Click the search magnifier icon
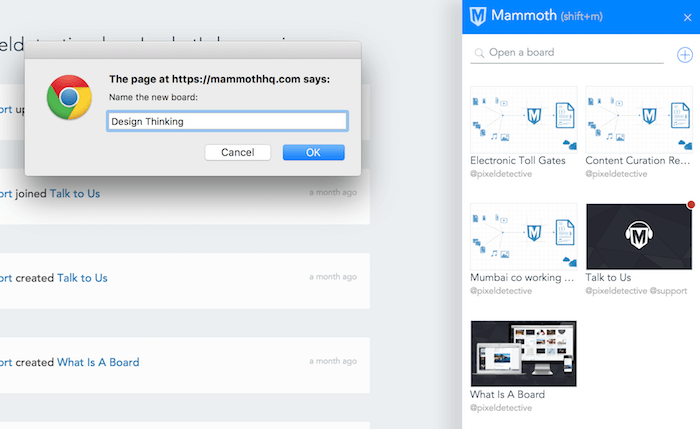Screen dimensions: 700x429 tap(479, 53)
